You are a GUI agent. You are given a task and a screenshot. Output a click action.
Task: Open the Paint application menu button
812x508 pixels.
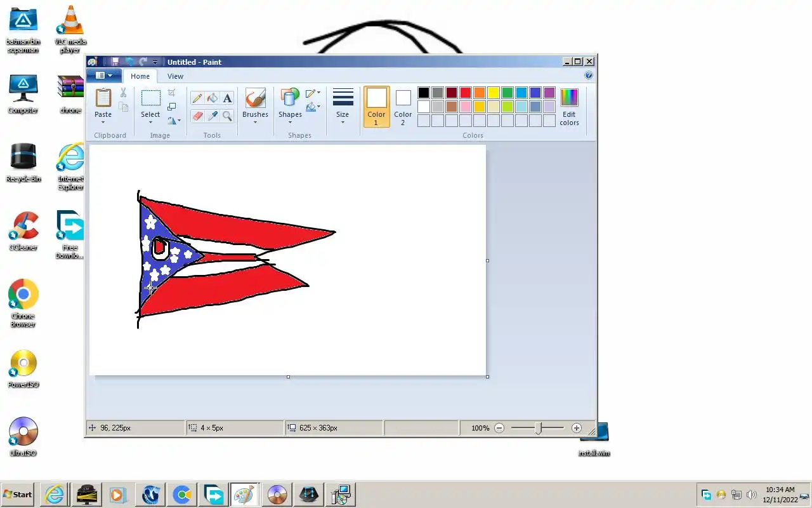click(x=104, y=76)
